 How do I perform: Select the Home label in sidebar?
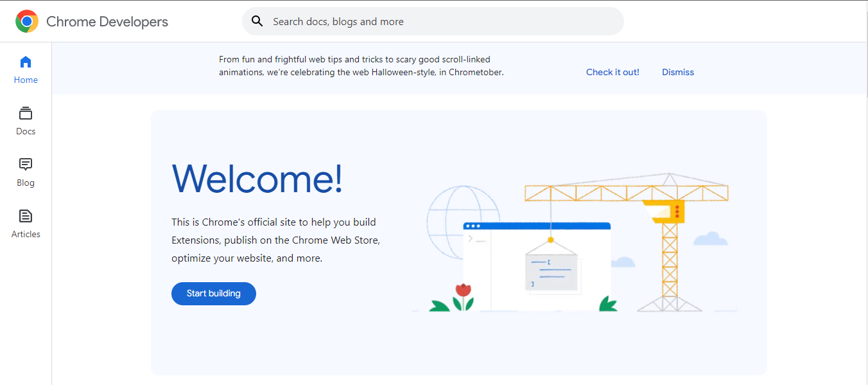26,80
